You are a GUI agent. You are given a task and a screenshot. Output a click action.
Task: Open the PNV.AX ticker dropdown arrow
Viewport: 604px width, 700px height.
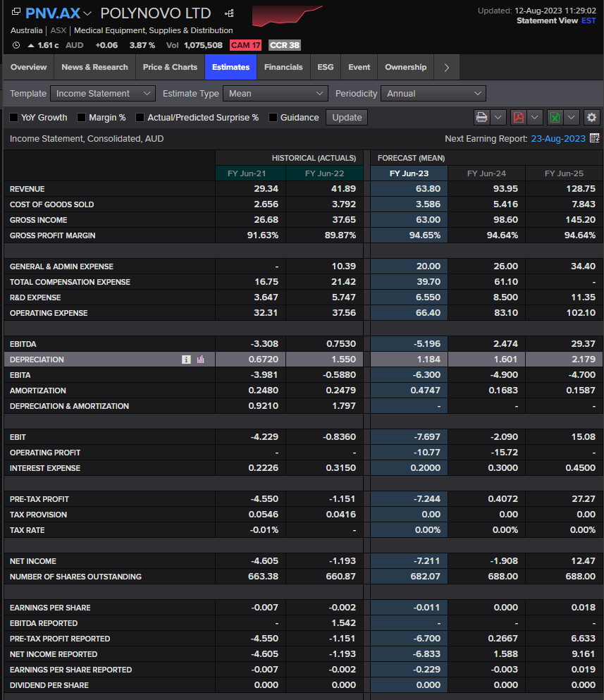click(87, 14)
